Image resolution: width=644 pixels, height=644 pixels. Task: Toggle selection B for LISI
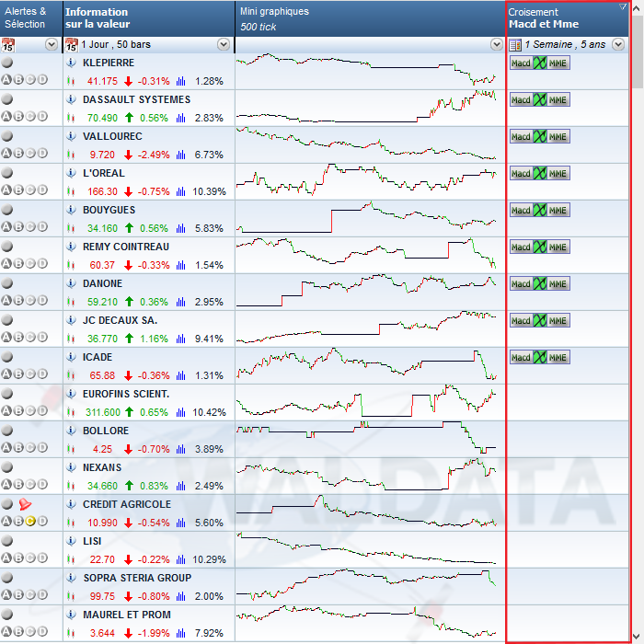pyautogui.click(x=18, y=558)
